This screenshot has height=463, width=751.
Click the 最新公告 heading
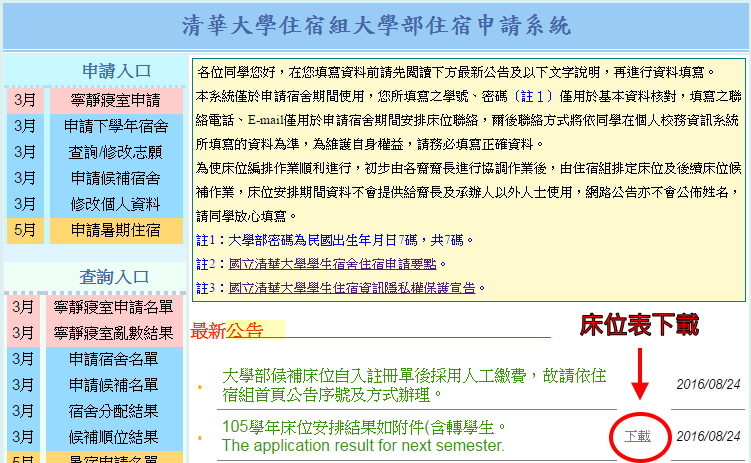click(227, 330)
